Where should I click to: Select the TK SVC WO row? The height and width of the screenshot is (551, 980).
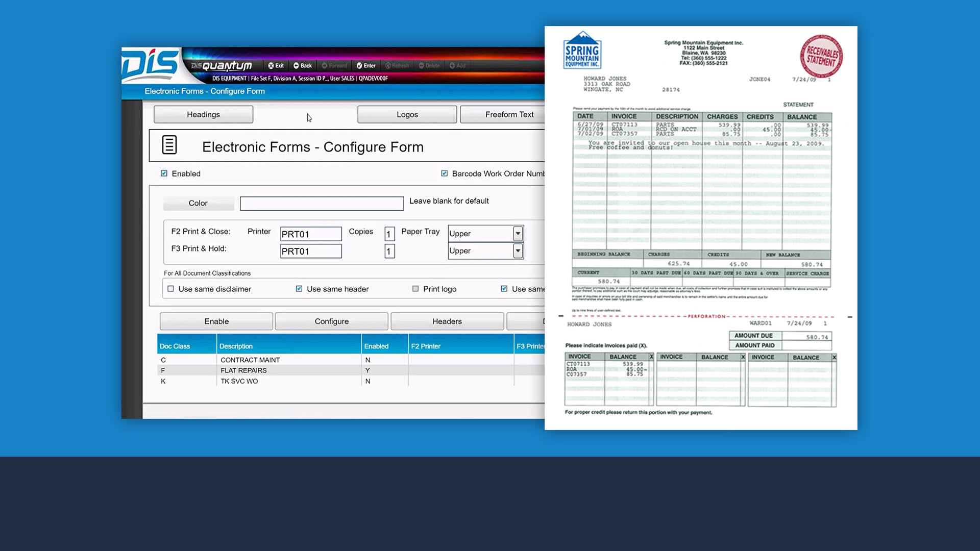351,381
